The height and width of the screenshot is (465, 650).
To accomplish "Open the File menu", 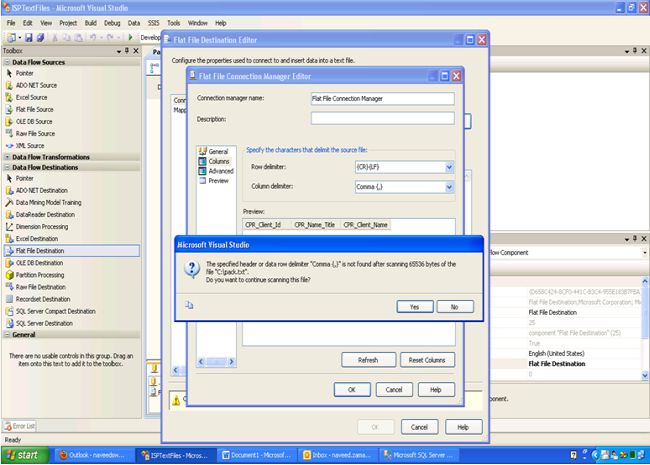I will 11,23.
